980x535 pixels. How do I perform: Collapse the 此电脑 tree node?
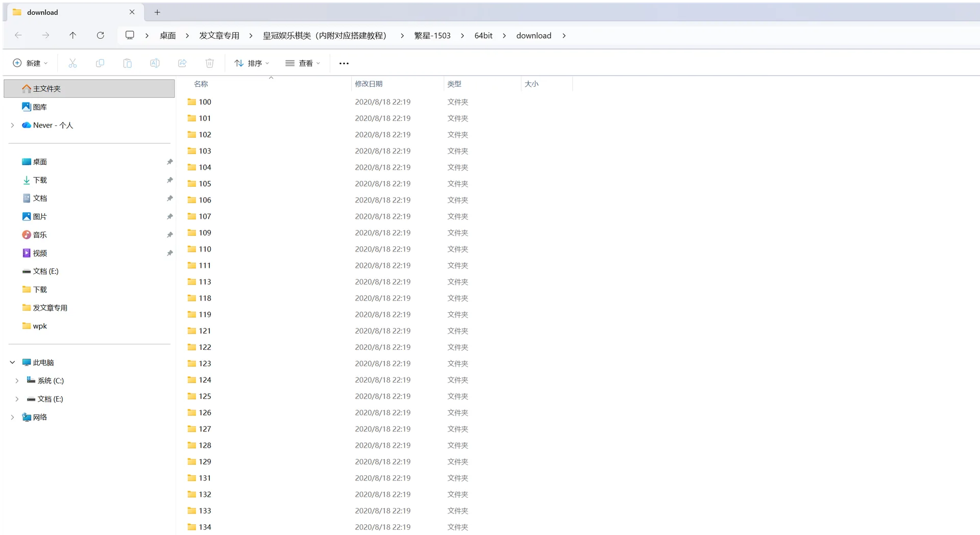click(x=12, y=362)
